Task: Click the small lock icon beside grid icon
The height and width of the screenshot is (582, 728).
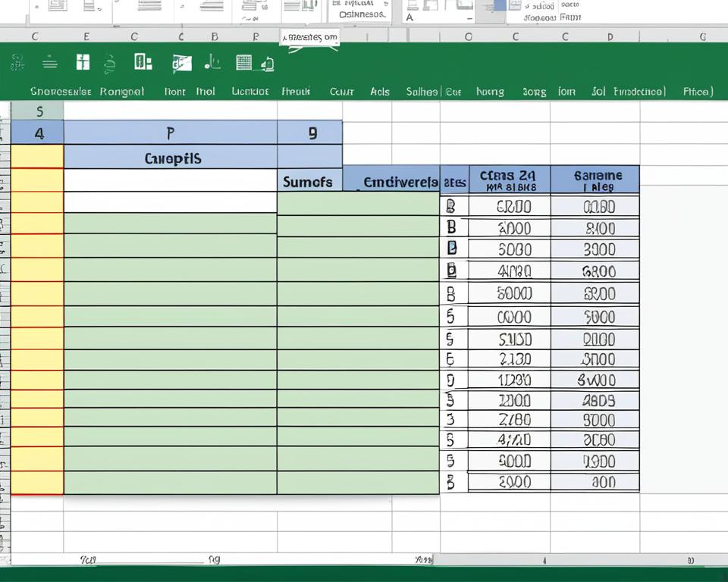Action: tap(266, 65)
